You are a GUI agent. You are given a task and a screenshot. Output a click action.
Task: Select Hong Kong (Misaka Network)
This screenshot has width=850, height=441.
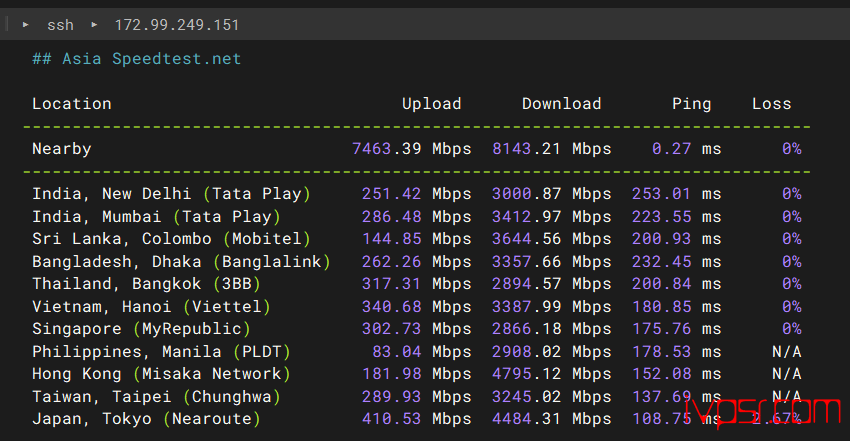point(162,374)
